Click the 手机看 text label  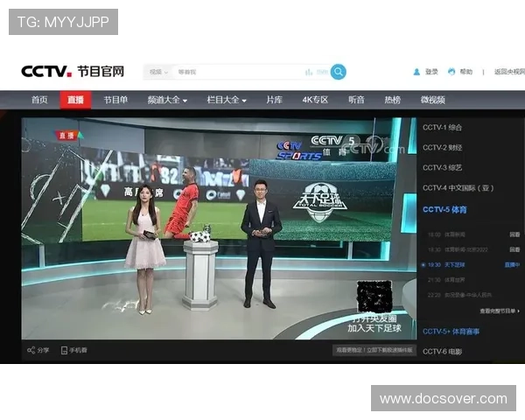click(x=79, y=350)
